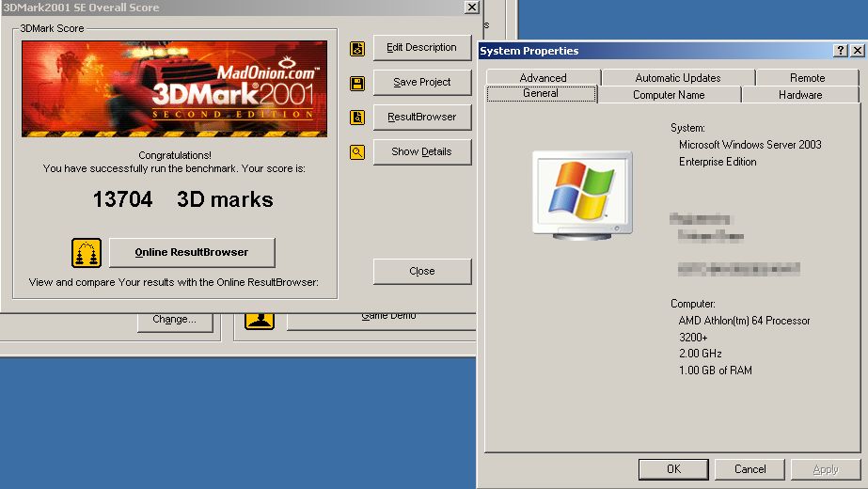868x489 pixels.
Task: Close the 3DMark Overall Score window via X
Action: (x=472, y=7)
